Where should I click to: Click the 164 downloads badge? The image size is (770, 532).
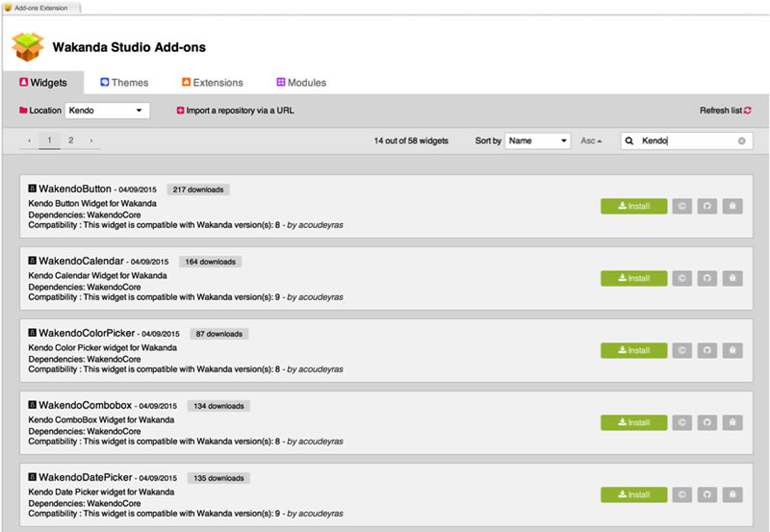(210, 262)
